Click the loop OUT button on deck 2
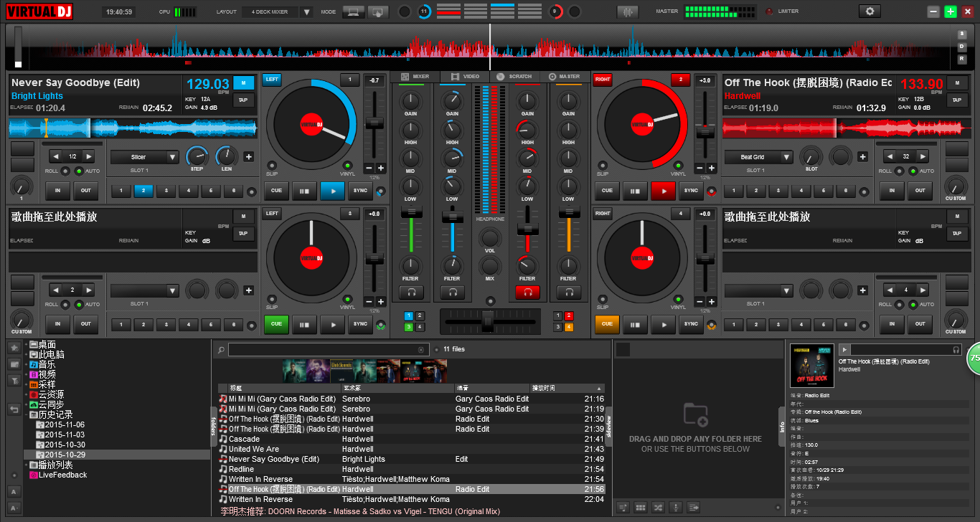 920,191
